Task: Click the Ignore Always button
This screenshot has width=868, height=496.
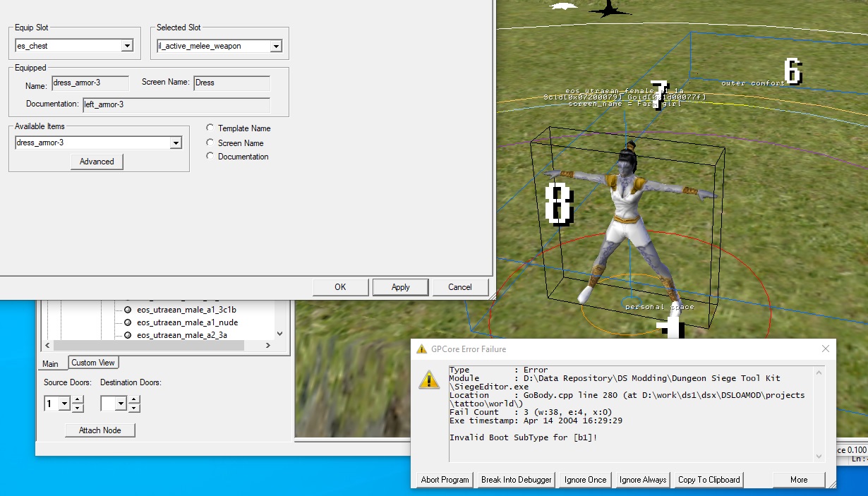Action: [644, 480]
